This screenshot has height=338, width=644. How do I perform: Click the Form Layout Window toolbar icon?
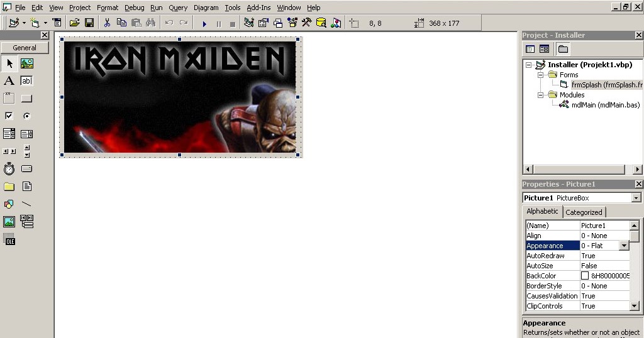coord(277,23)
